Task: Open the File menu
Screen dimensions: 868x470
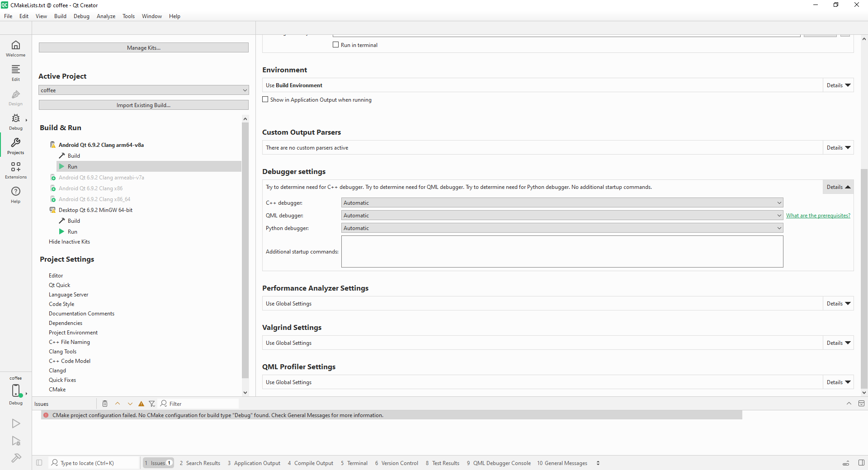Action: coord(8,16)
